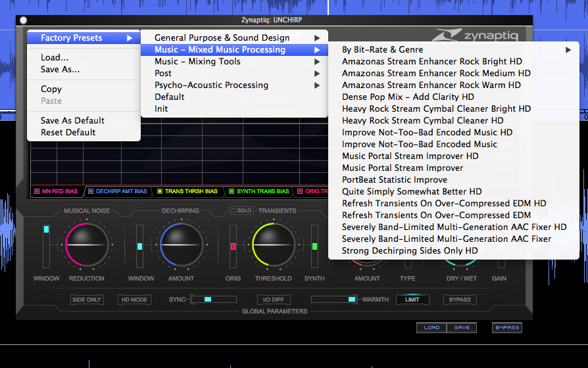Click the Transients SYNTH slider handle
This screenshot has width=588, height=368.
coord(314,246)
